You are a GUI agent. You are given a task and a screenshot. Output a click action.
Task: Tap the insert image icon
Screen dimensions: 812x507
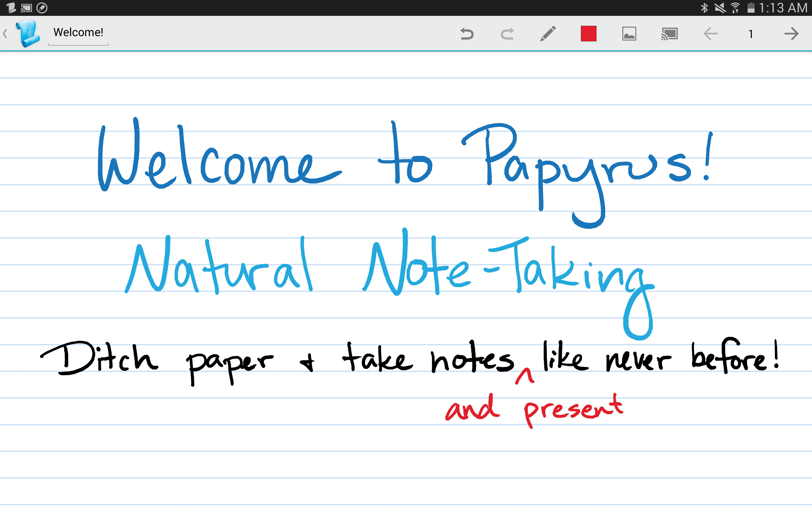[629, 34]
